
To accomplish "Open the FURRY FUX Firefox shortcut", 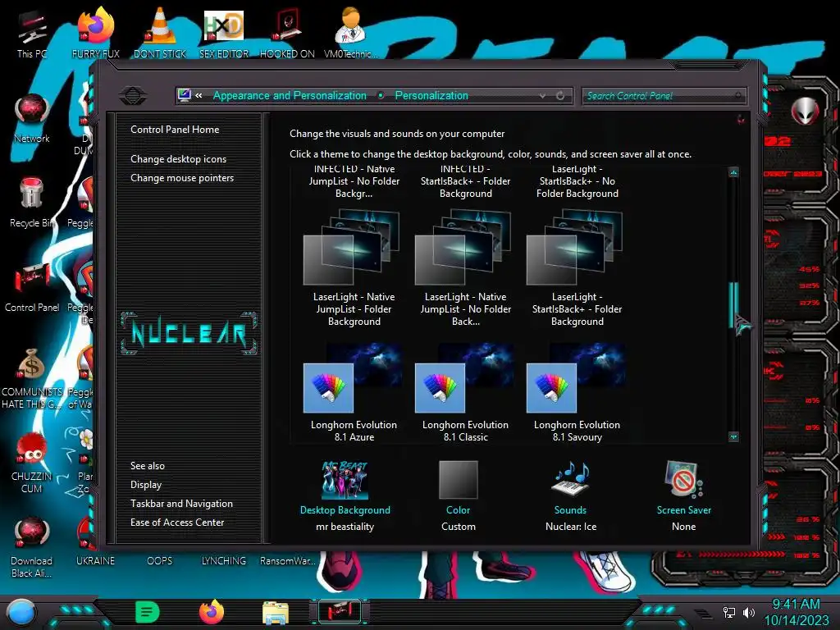I will 95,33.
